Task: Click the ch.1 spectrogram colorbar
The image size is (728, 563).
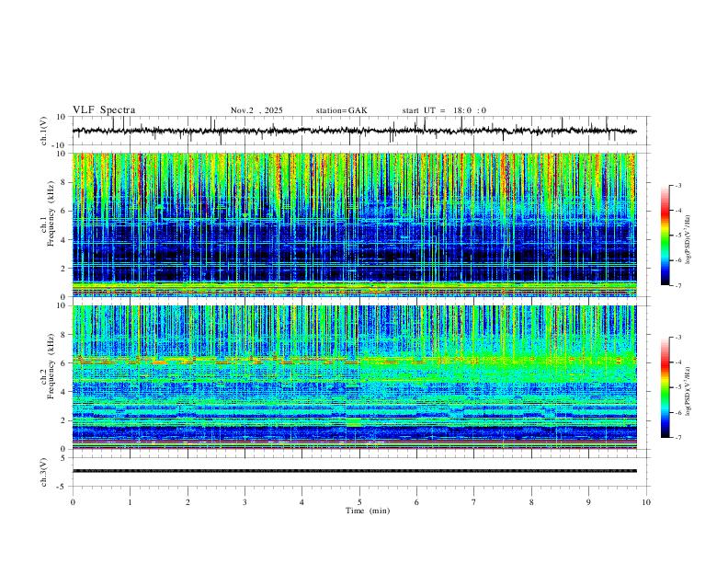Action: coord(665,236)
